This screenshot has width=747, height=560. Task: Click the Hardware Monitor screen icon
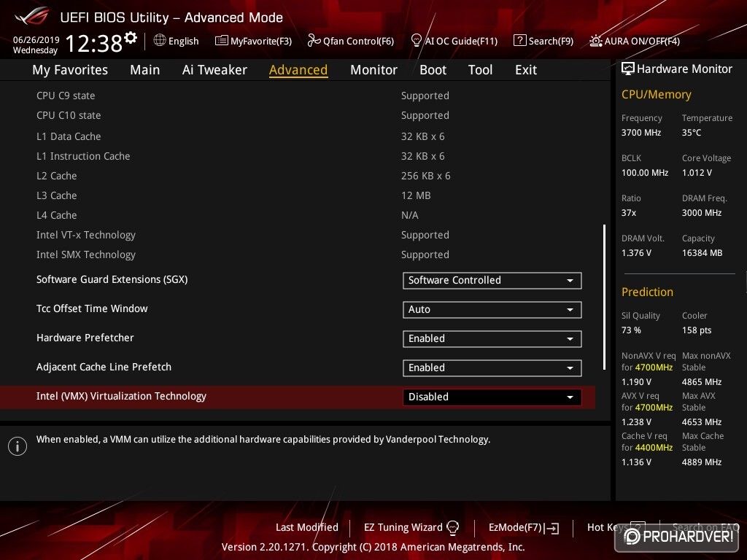[628, 69]
